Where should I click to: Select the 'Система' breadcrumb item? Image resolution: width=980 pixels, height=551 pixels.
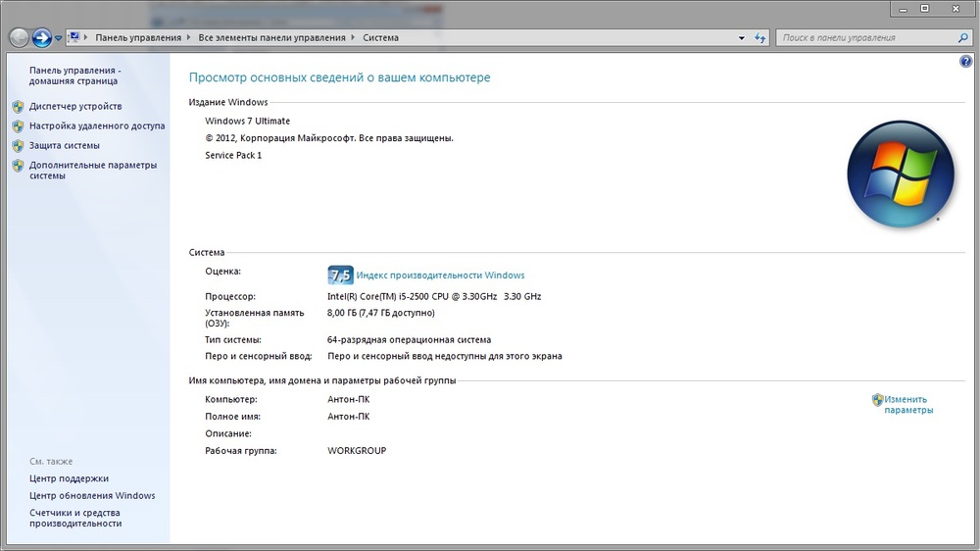pyautogui.click(x=380, y=38)
